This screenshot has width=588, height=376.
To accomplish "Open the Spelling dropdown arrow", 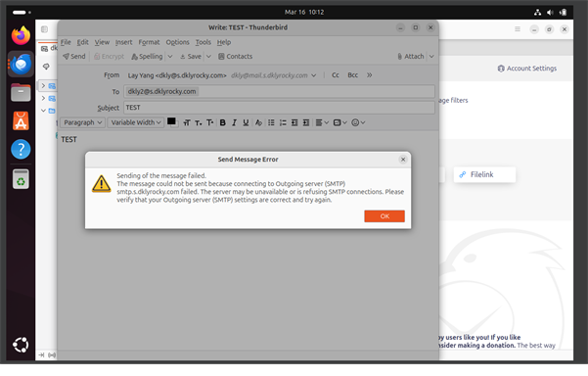I will click(x=170, y=56).
